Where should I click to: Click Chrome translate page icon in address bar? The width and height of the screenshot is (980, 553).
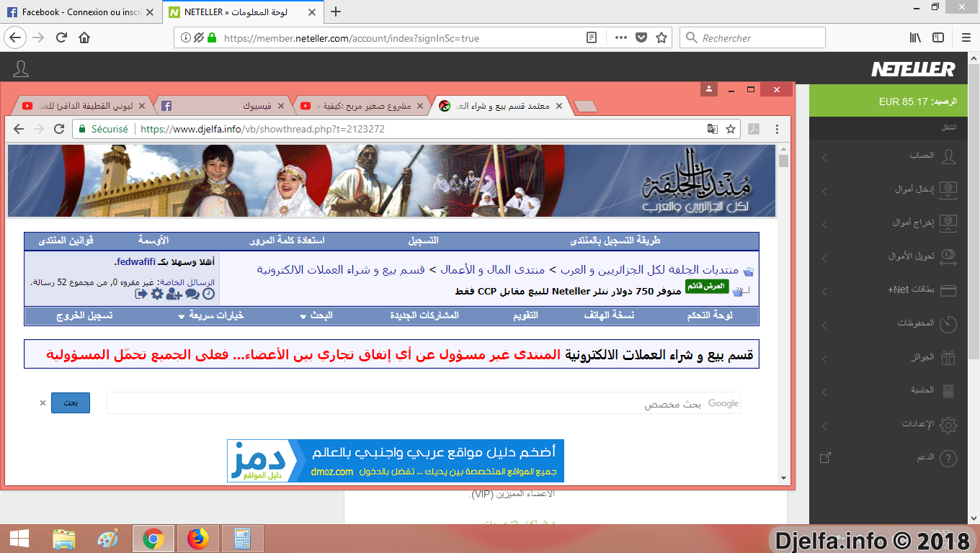click(712, 129)
